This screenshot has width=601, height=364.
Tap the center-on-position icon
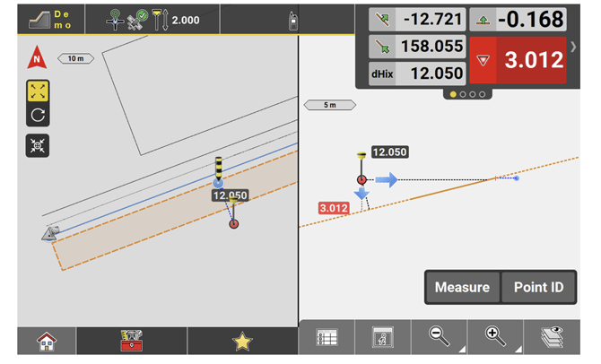pyautogui.click(x=38, y=145)
